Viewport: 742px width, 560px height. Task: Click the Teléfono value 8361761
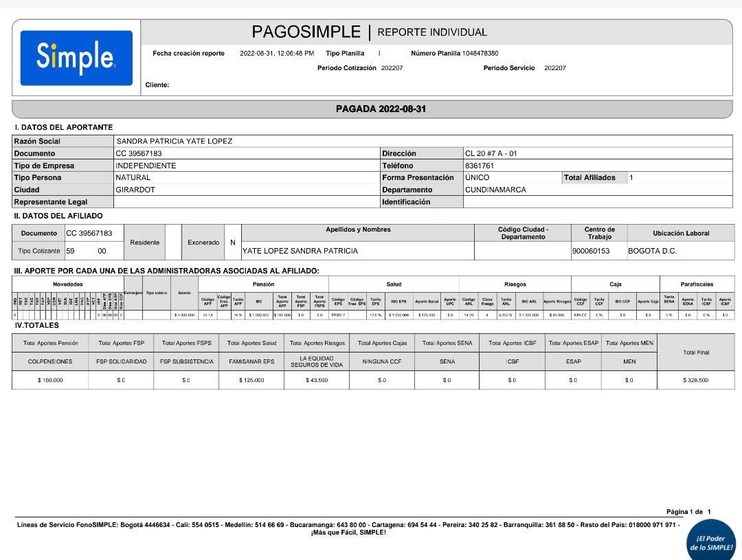point(479,166)
